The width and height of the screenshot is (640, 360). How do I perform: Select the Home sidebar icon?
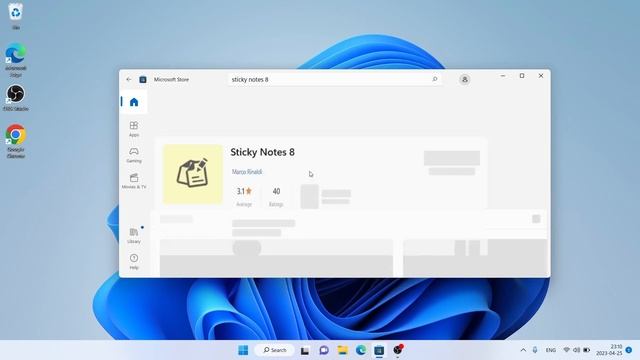click(x=134, y=102)
